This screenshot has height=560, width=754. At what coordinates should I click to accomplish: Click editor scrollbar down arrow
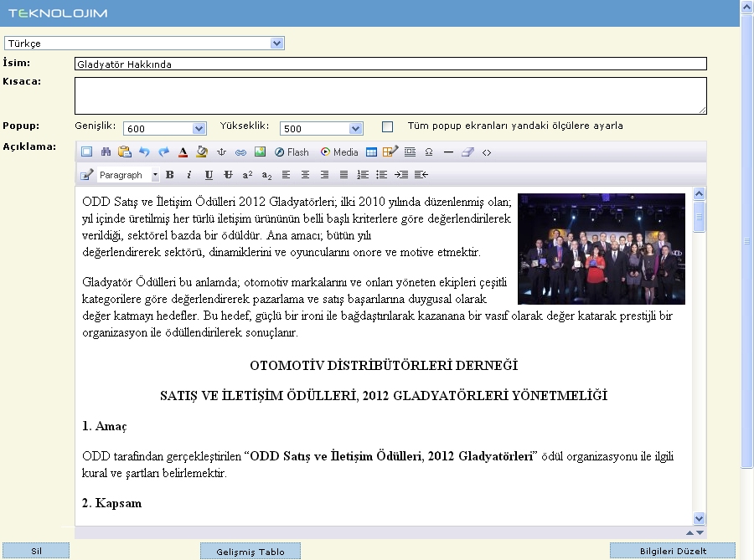click(700, 519)
